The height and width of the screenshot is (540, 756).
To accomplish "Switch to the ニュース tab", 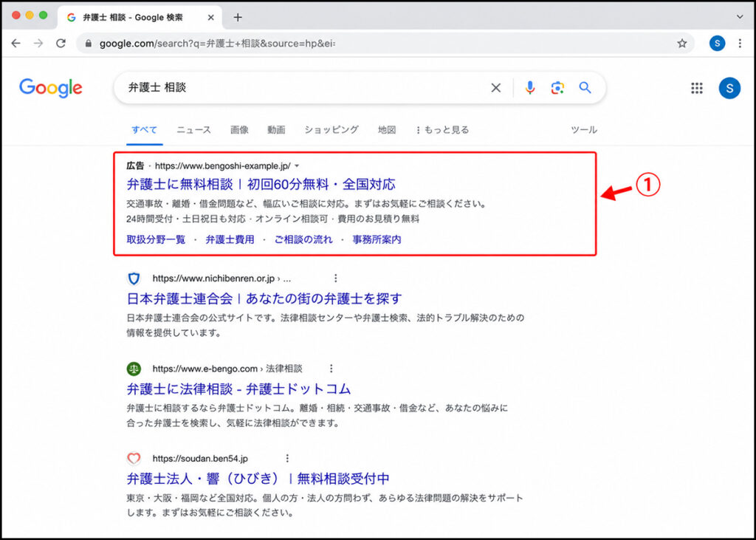I will pos(194,130).
